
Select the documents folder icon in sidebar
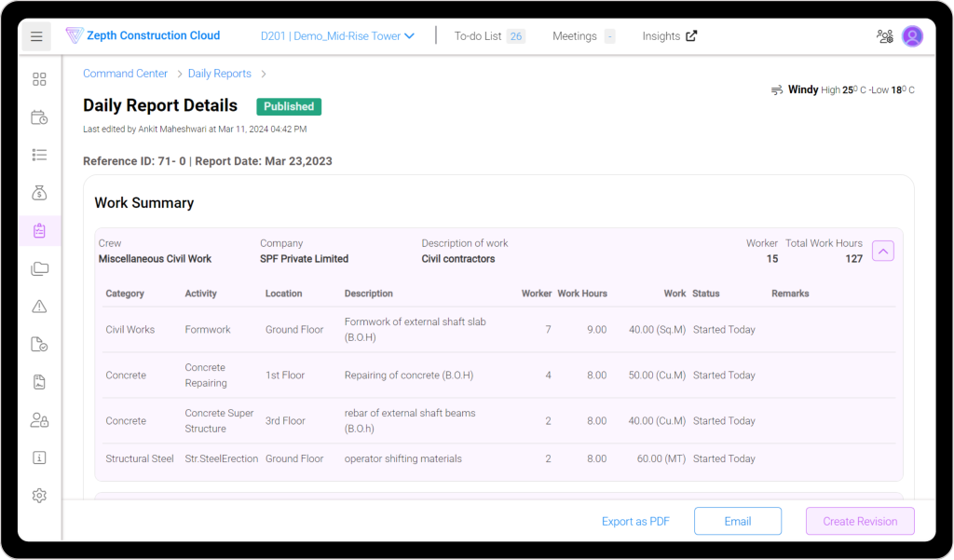tap(38, 268)
